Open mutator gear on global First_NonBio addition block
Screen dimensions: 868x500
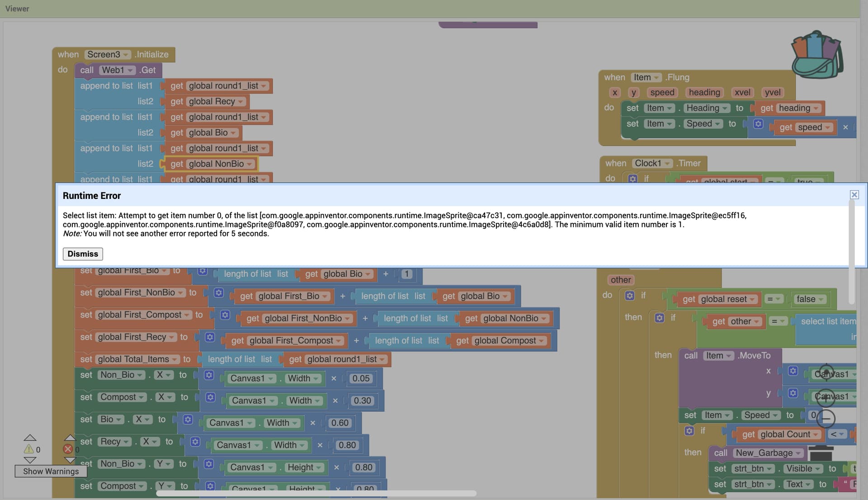(x=219, y=292)
